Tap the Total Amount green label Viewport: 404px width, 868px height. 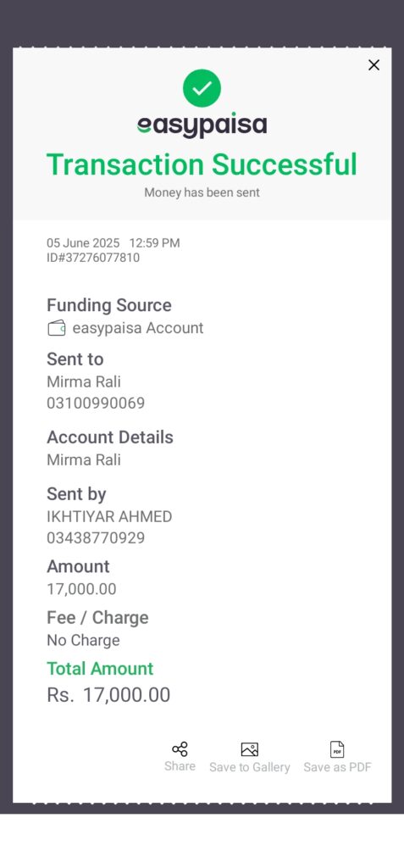pos(100,669)
